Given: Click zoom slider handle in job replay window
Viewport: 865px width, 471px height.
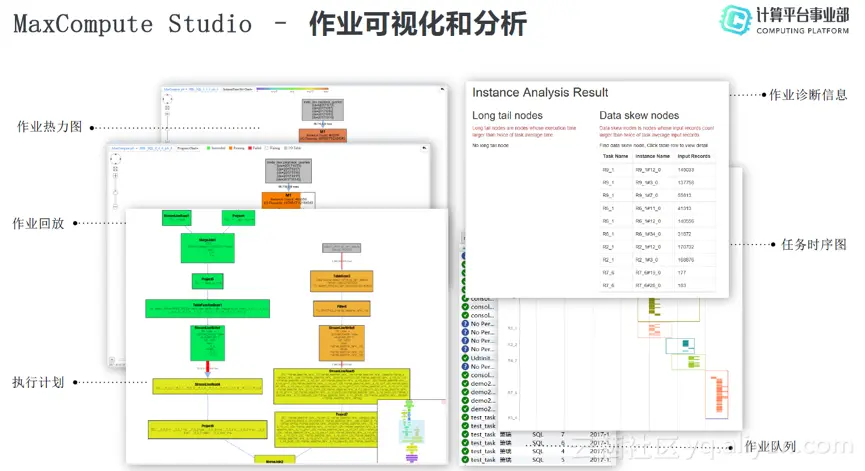Looking at the screenshot, I should [115, 192].
